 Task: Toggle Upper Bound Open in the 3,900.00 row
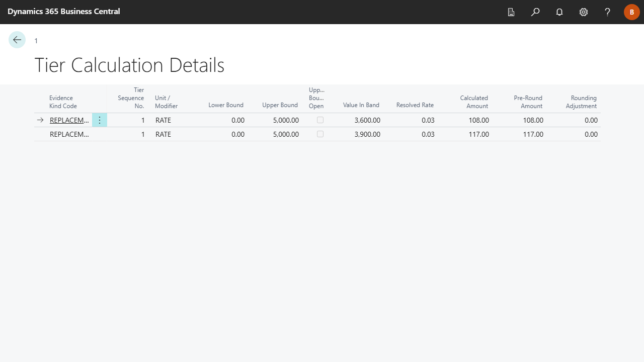tap(320, 134)
